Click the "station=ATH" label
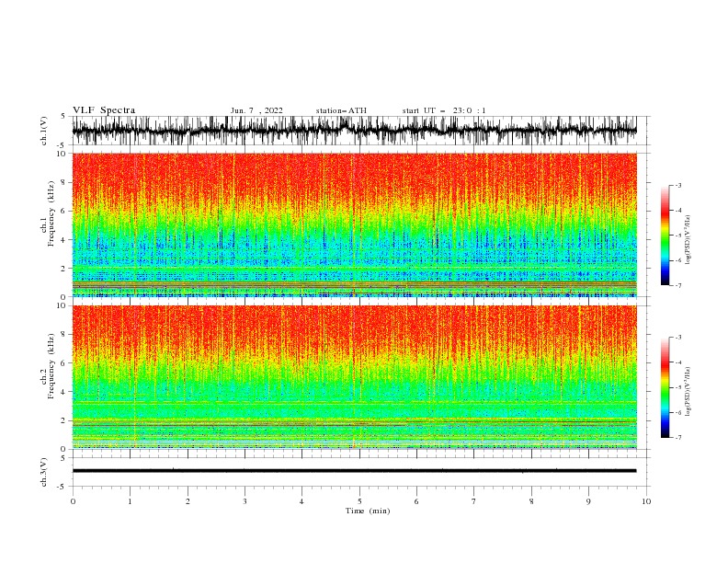 [341, 110]
